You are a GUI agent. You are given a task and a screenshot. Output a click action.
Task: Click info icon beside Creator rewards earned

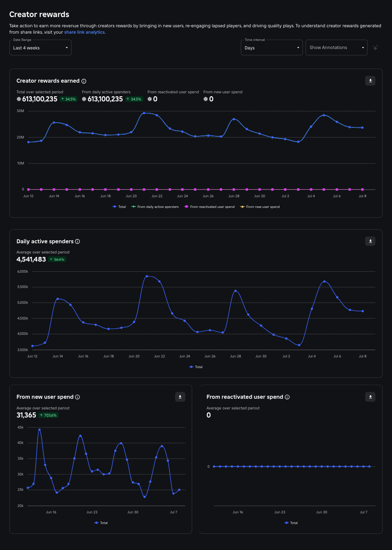click(84, 81)
